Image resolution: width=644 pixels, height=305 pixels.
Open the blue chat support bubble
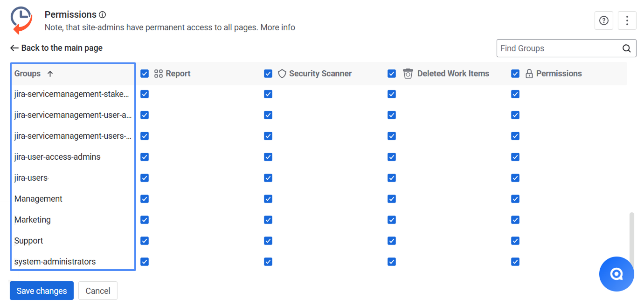[616, 274]
